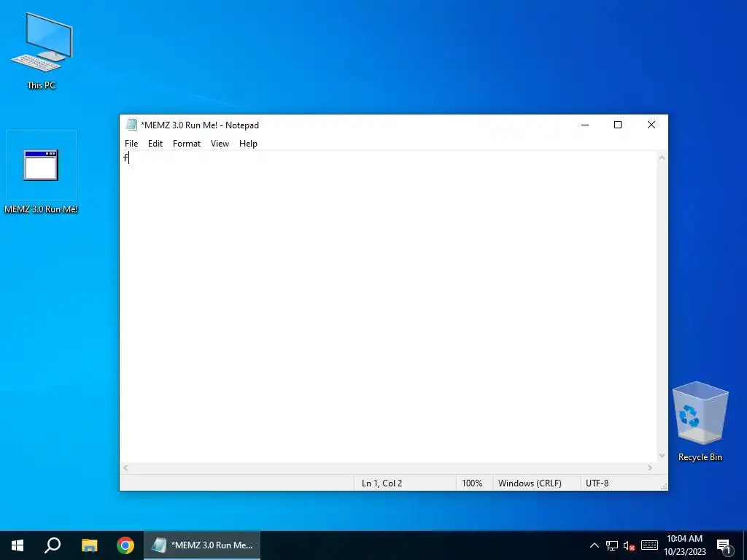The width and height of the screenshot is (747, 560).
Task: Click the horizontal scrollbar right arrow
Action: click(650, 468)
